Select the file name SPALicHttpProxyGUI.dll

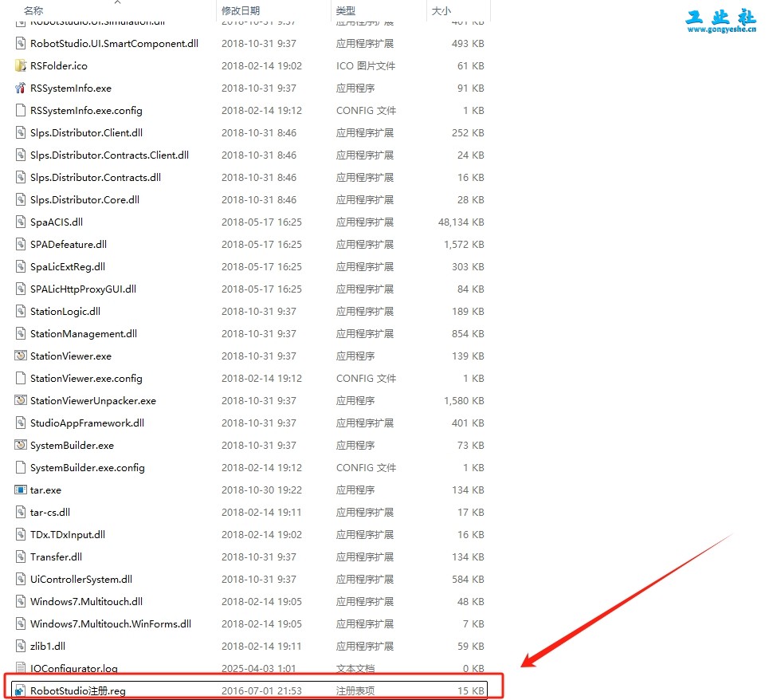pyautogui.click(x=84, y=289)
